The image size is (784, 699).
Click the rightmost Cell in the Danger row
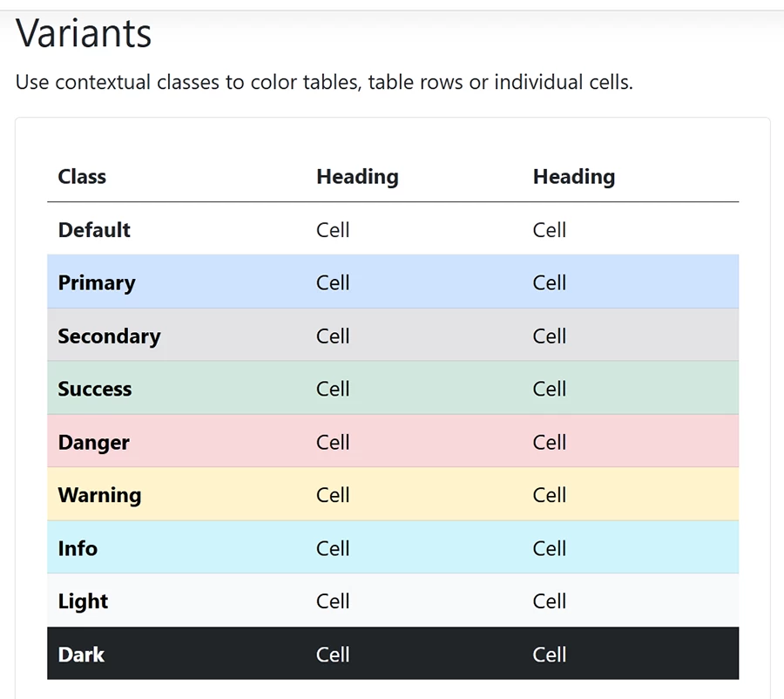click(x=549, y=443)
